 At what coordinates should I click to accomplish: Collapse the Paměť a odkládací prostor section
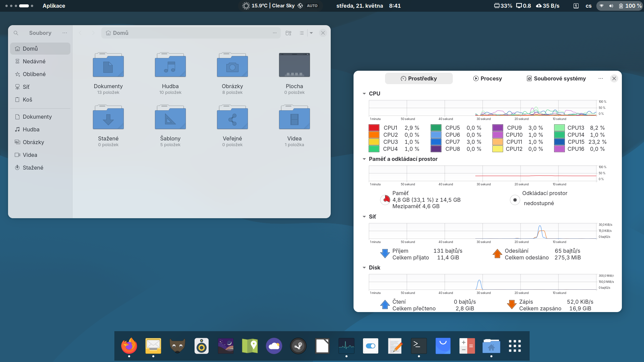pos(364,159)
